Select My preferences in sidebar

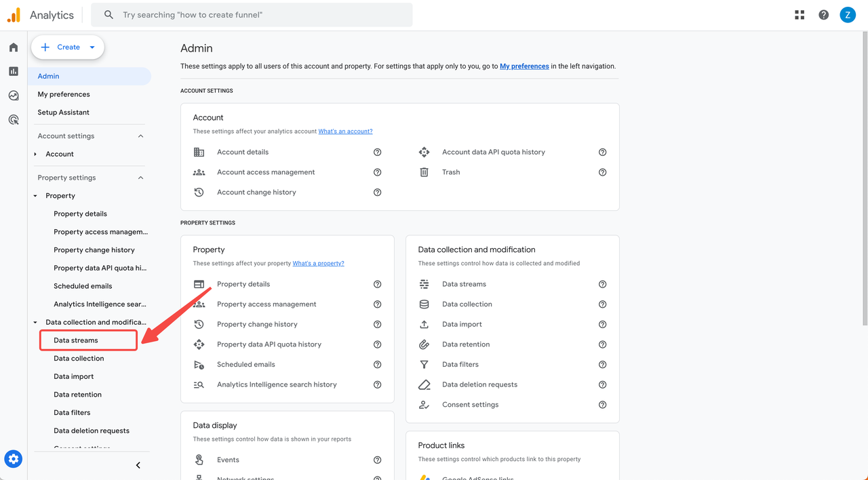(x=64, y=94)
